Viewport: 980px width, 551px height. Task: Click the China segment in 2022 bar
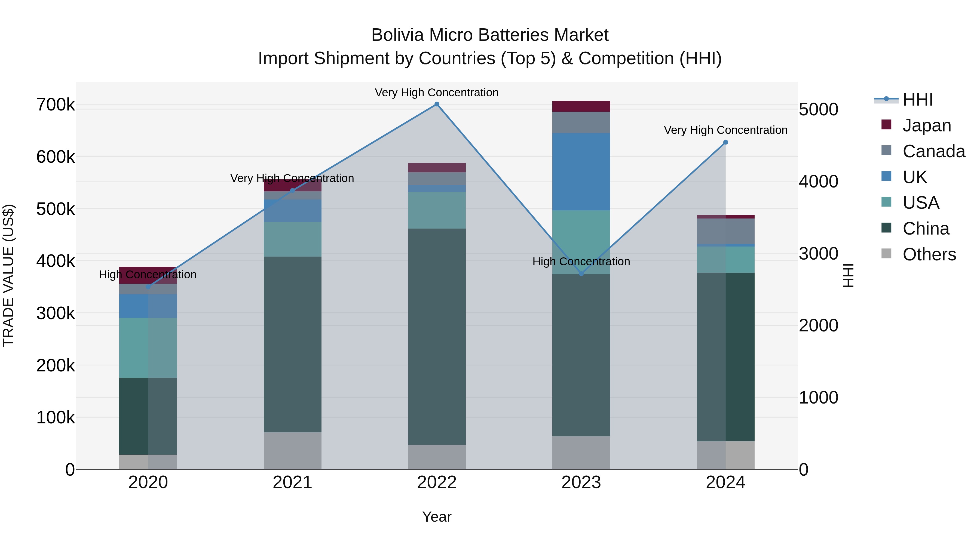(437, 337)
